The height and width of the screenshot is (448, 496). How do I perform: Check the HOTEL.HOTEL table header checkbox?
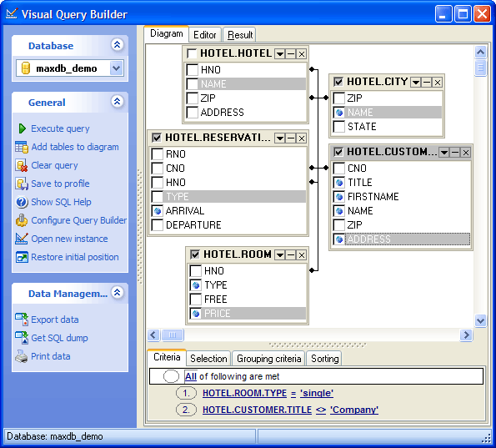(192, 53)
